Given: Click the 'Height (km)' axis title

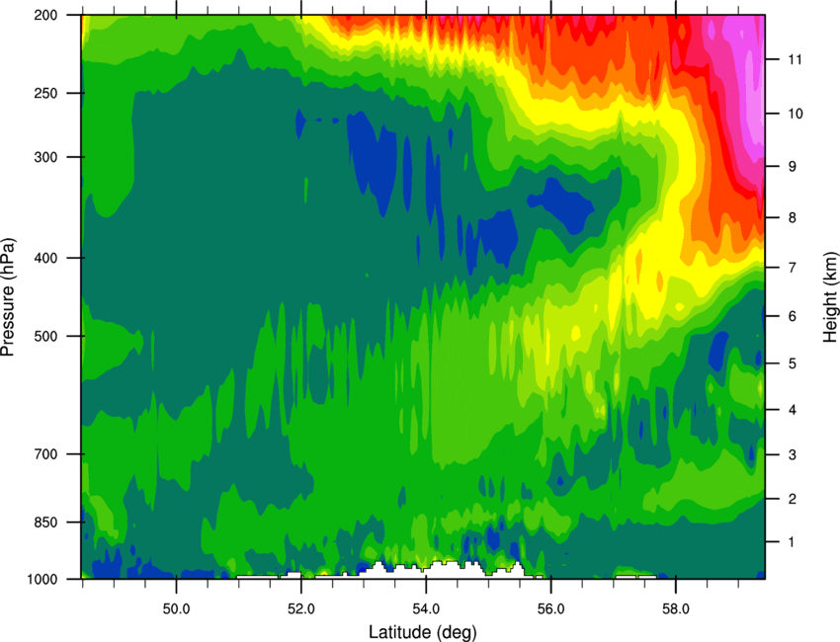Looking at the screenshot, I should (830, 297).
